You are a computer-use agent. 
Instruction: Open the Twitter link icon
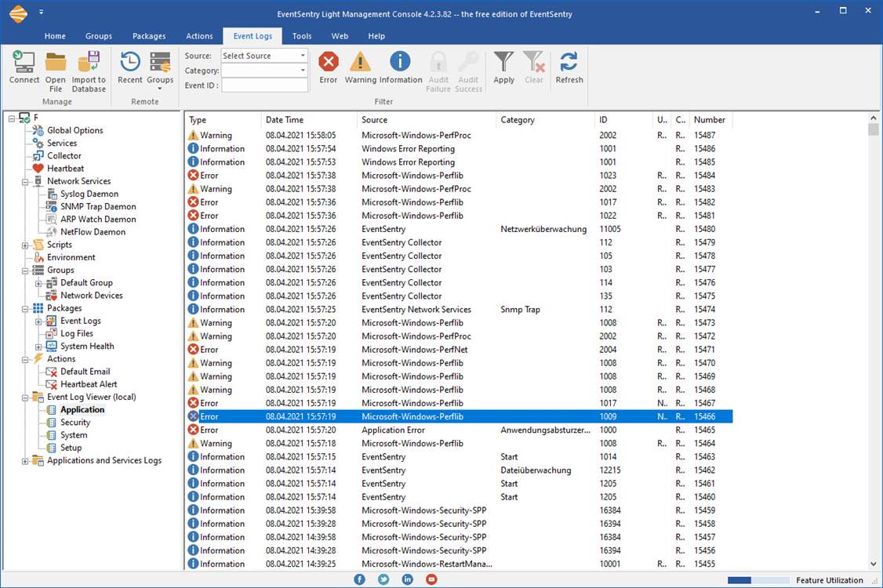(383, 579)
